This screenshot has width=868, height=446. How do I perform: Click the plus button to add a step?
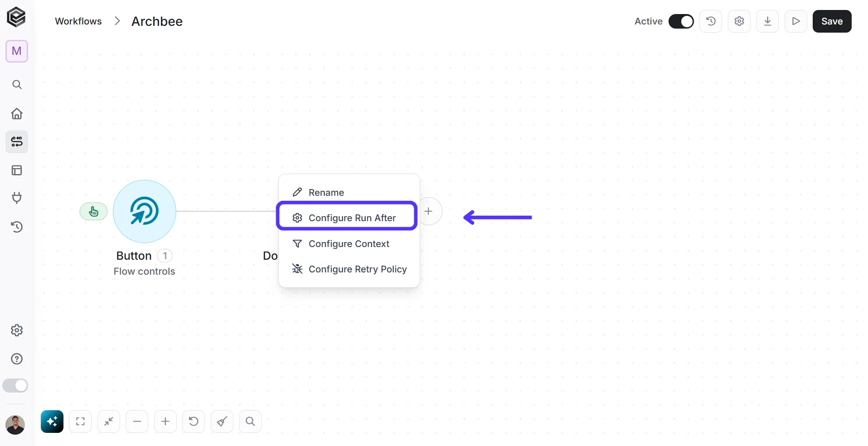(x=428, y=211)
